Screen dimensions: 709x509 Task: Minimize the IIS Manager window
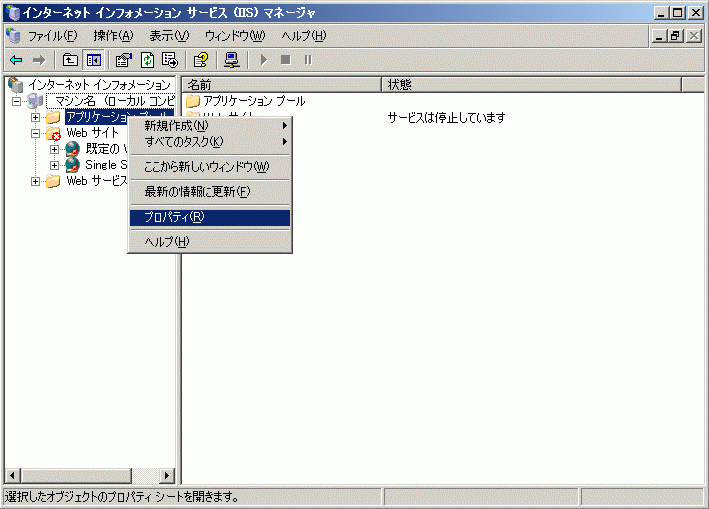click(662, 13)
